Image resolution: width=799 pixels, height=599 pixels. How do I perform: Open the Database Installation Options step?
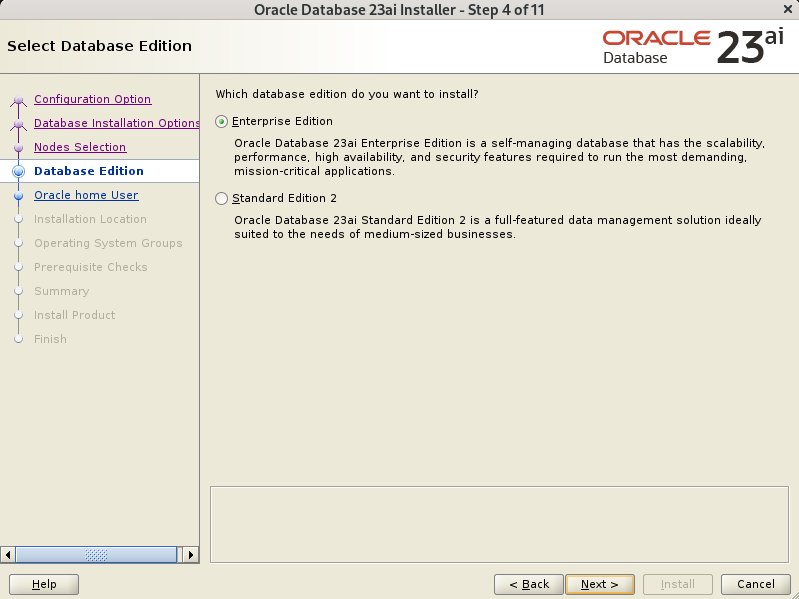click(x=117, y=123)
